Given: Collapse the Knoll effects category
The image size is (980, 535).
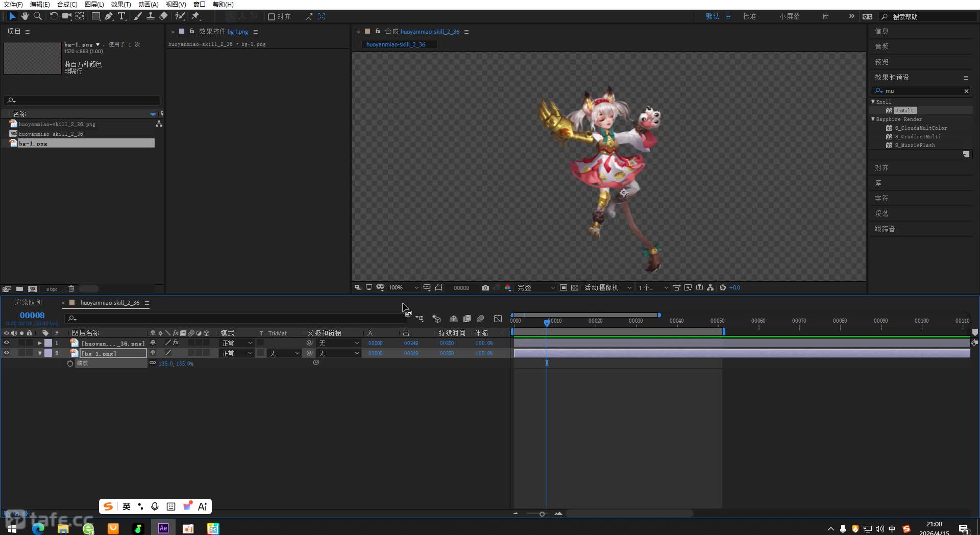Looking at the screenshot, I should point(873,102).
